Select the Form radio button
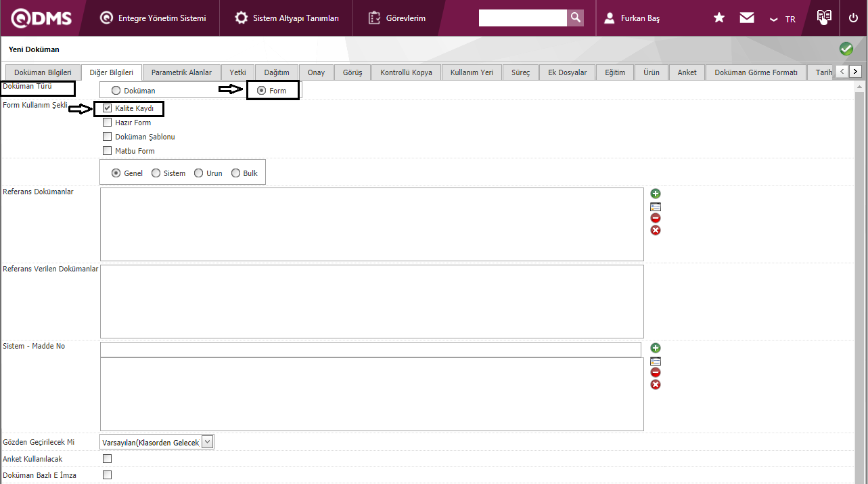This screenshot has width=868, height=484. [261, 91]
